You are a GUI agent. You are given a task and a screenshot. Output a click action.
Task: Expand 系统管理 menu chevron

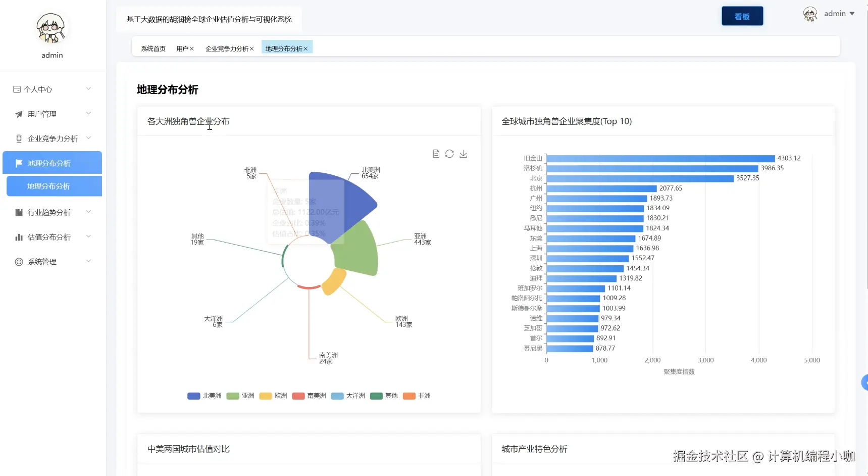(x=88, y=261)
